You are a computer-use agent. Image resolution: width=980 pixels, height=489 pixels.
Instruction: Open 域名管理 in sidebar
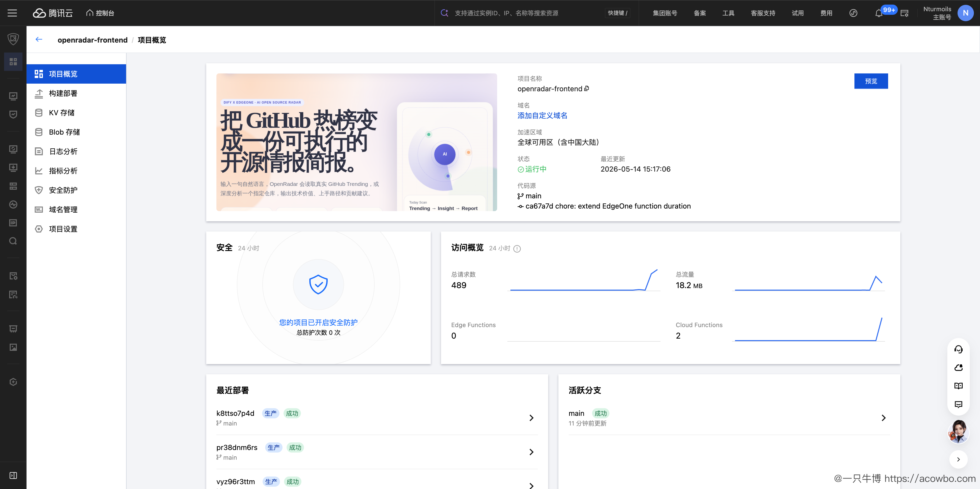(x=76, y=209)
